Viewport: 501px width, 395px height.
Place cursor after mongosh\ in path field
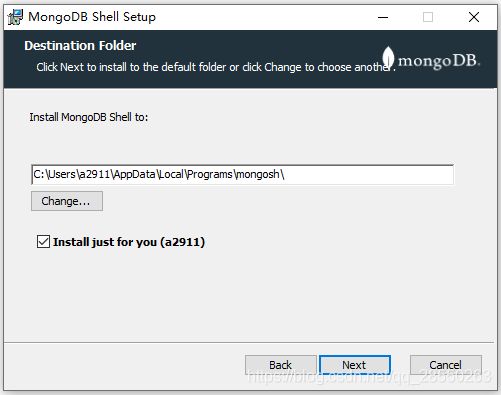click(285, 174)
